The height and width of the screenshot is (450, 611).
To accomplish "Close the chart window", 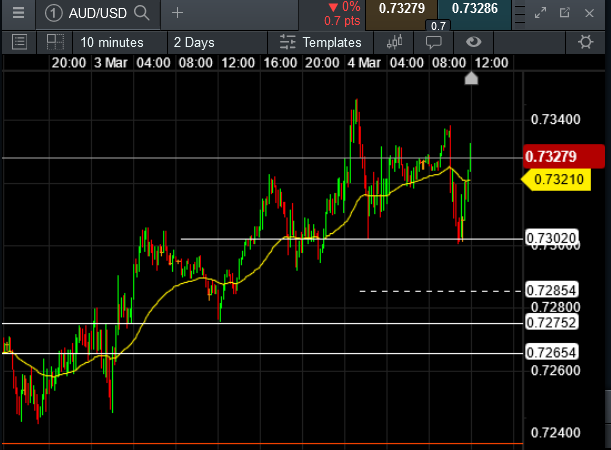I will tap(589, 13).
